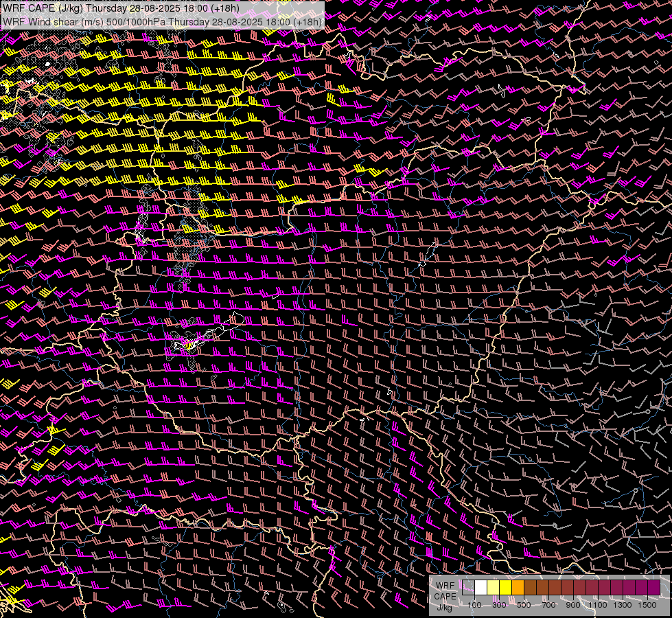Click the 1300 legend tick label
672x618 pixels.
tap(623, 605)
